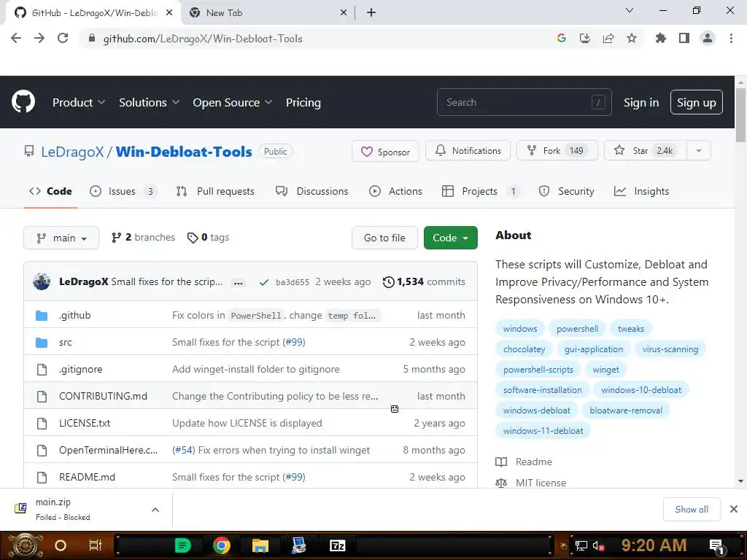Bookmark this page with the star icon
The height and width of the screenshot is (560, 747).
pyautogui.click(x=632, y=38)
